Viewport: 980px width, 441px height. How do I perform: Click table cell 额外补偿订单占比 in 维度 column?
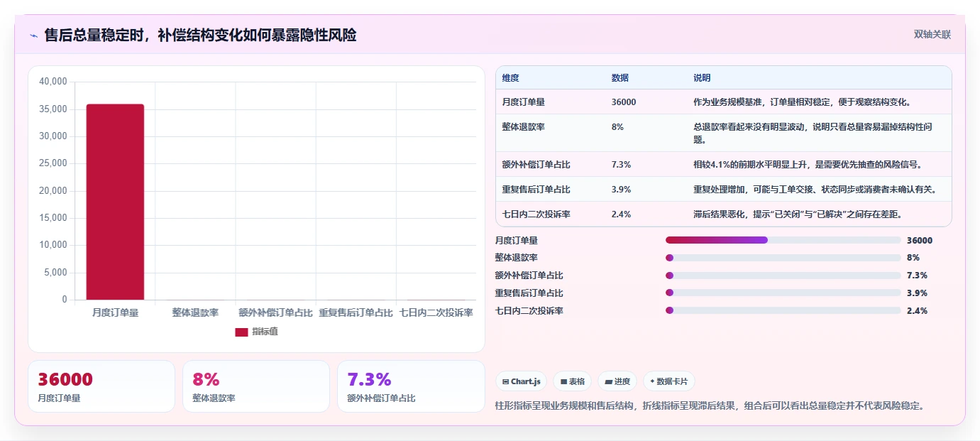tap(536, 164)
